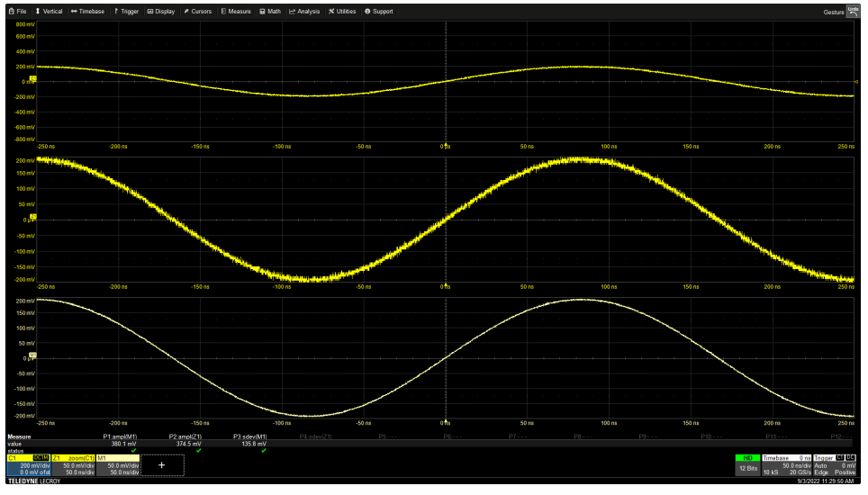Screen dimensions: 868x495
Task: Select the Z1 zoom(C1) descriptor box
Action: 73,465
